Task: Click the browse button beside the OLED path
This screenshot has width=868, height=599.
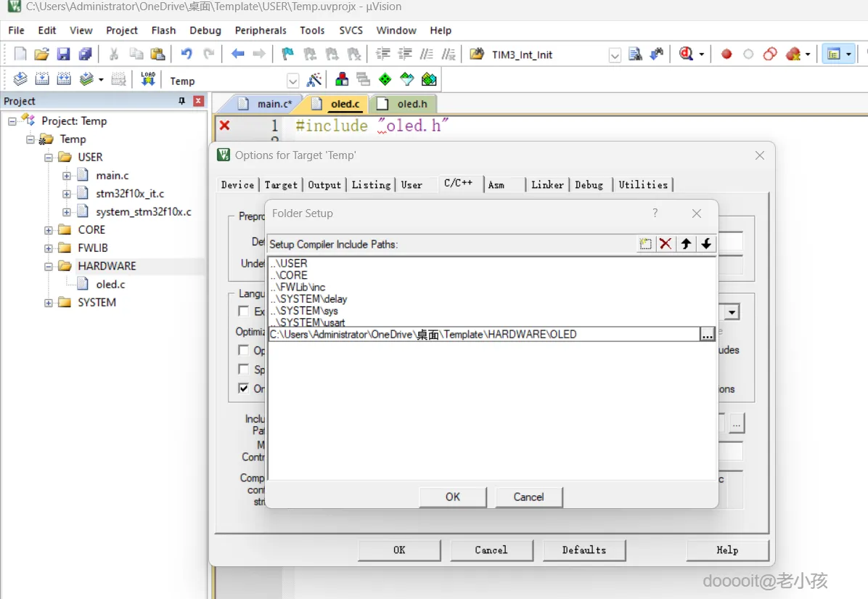Action: coord(708,334)
